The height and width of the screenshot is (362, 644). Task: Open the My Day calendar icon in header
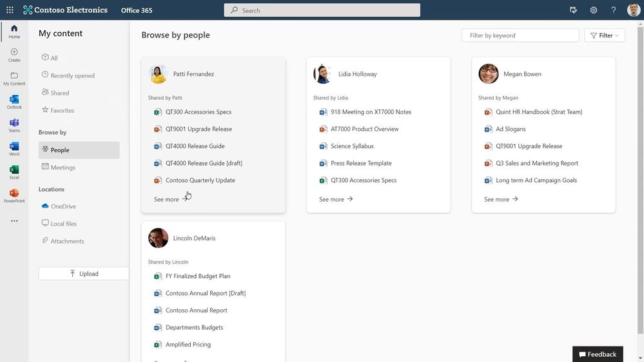click(573, 10)
